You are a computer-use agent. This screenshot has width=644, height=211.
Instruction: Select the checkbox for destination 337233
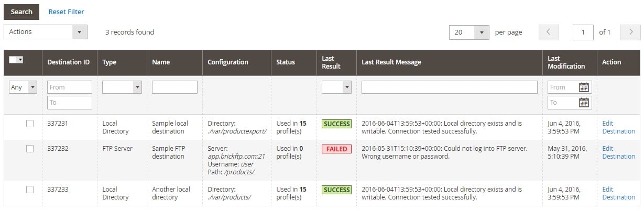pos(30,190)
